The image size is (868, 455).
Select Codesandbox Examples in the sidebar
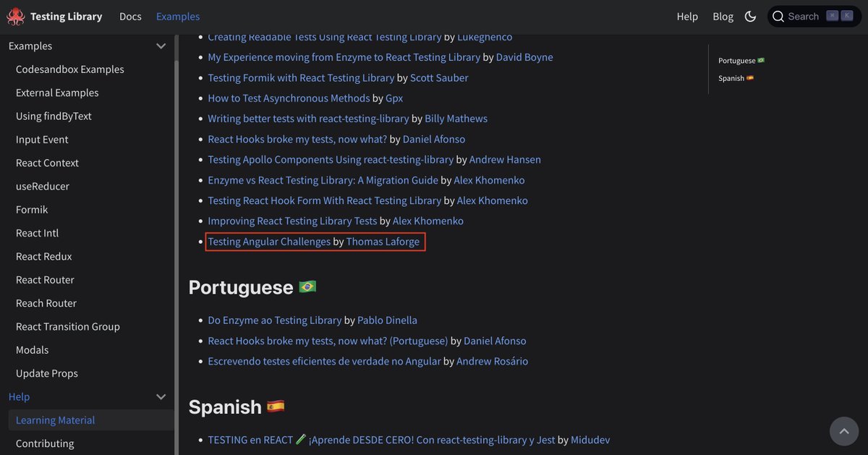click(x=70, y=69)
